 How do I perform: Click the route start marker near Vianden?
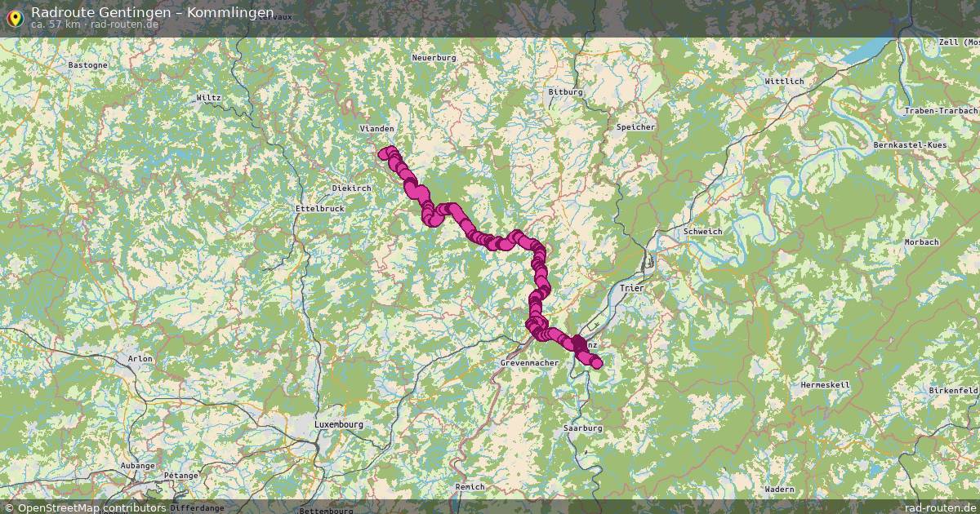(383, 153)
